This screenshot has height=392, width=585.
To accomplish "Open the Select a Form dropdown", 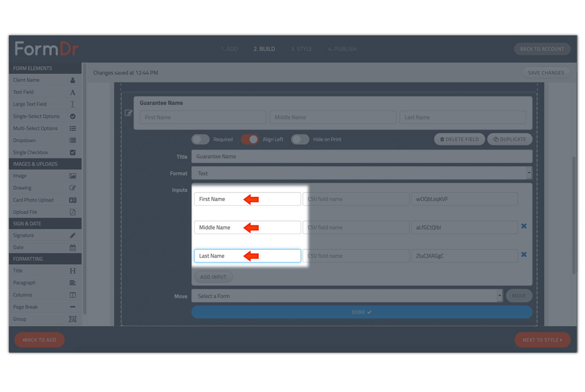I will (x=347, y=296).
